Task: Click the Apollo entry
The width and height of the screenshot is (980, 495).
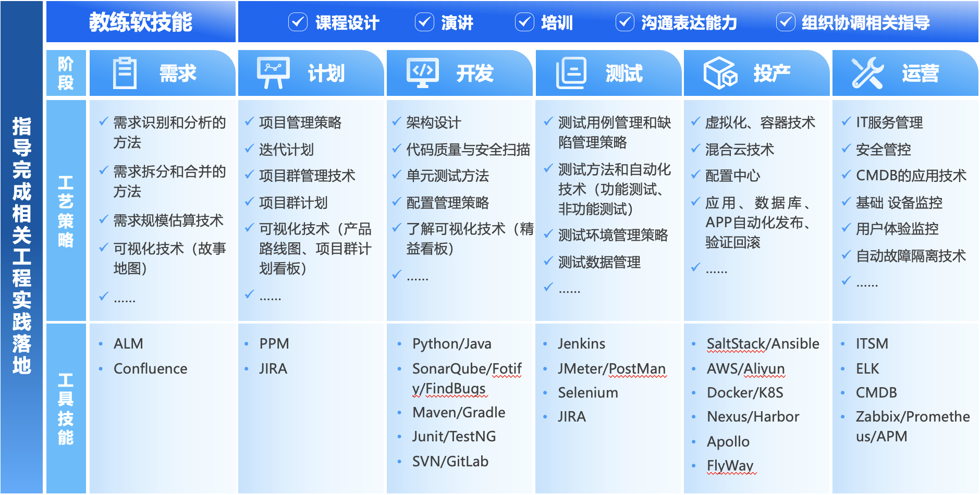Action: [x=728, y=442]
